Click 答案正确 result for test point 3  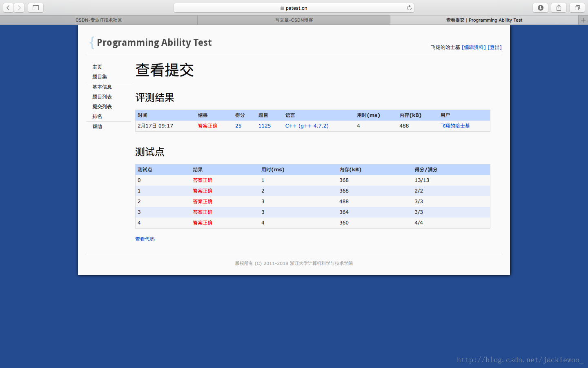point(203,212)
